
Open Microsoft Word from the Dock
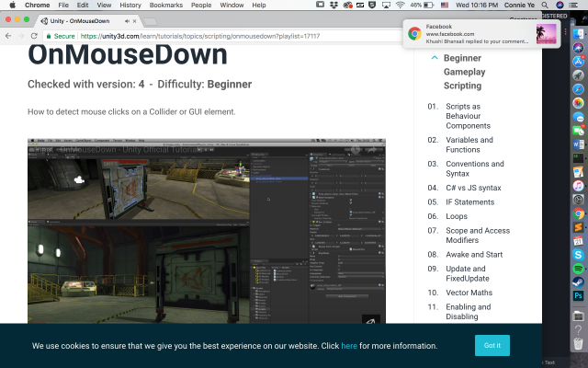(x=578, y=144)
